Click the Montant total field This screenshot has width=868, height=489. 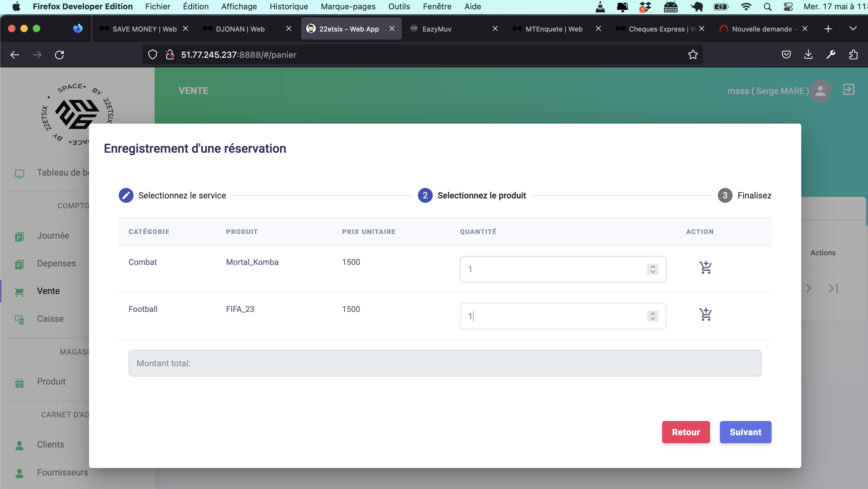coord(445,363)
